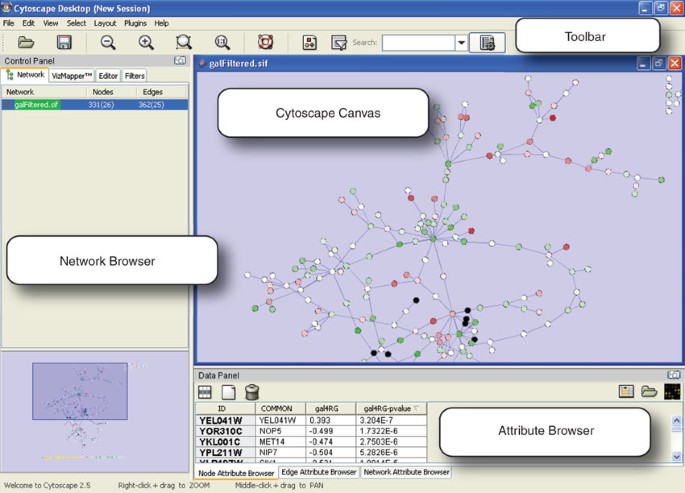The height and width of the screenshot is (493, 685).
Task: Open the Layout menu
Action: [x=105, y=22]
